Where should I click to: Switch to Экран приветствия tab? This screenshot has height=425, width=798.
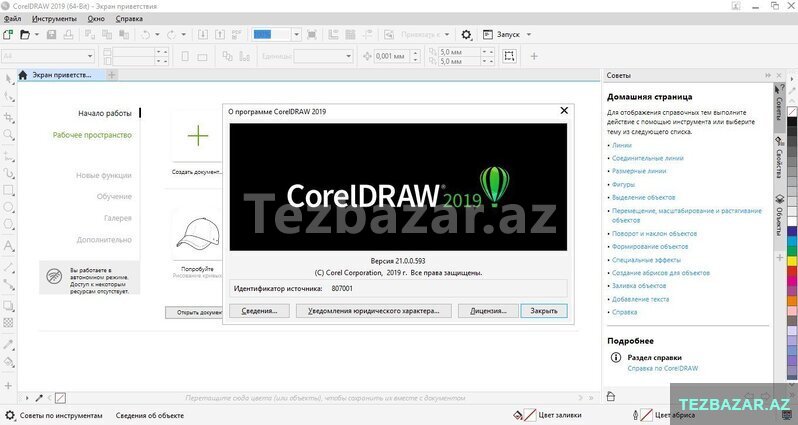point(62,75)
